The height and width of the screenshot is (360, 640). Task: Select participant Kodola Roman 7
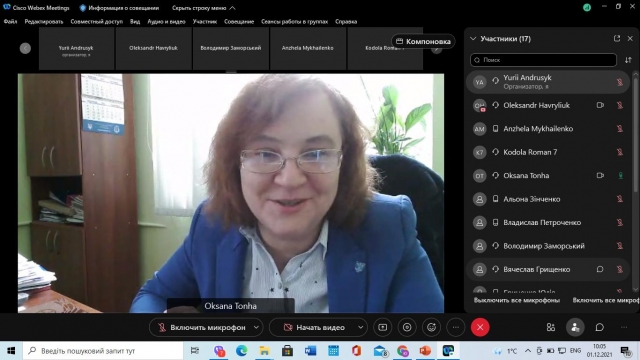click(549, 152)
